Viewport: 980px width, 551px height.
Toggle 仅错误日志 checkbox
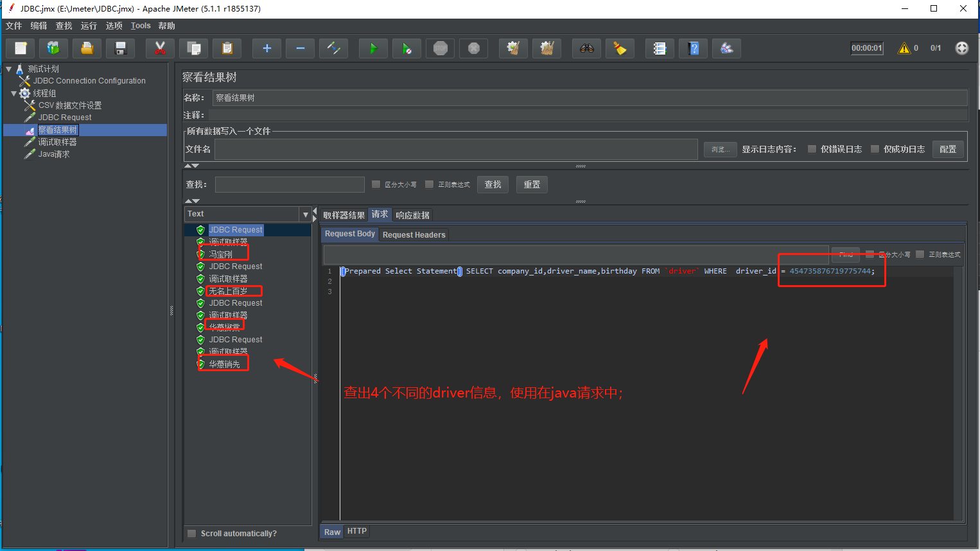pyautogui.click(x=812, y=149)
